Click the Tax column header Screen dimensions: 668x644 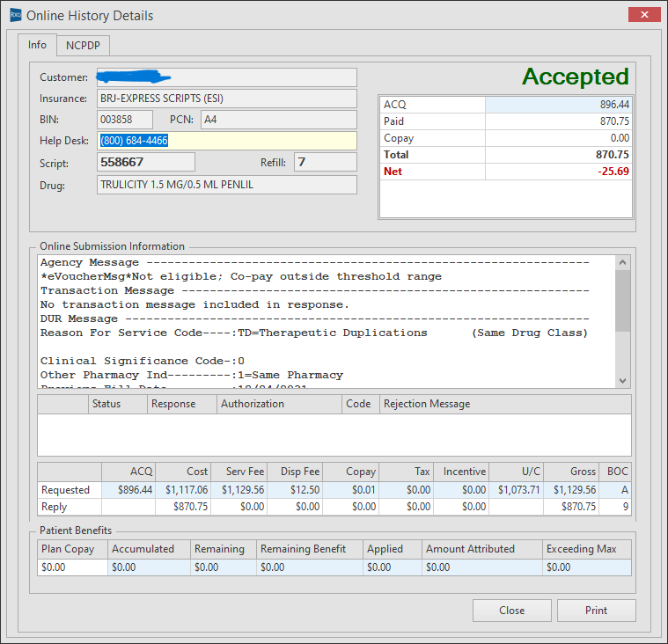407,472
